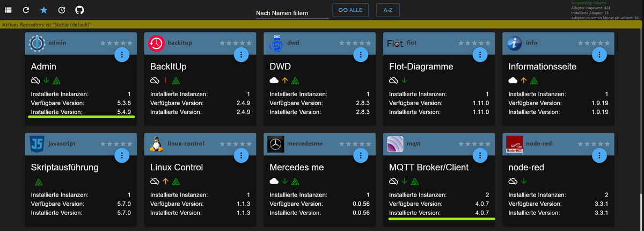Click the 'MQTT Broker/Client' card title
This screenshot has width=644, height=231.
pyautogui.click(x=429, y=168)
